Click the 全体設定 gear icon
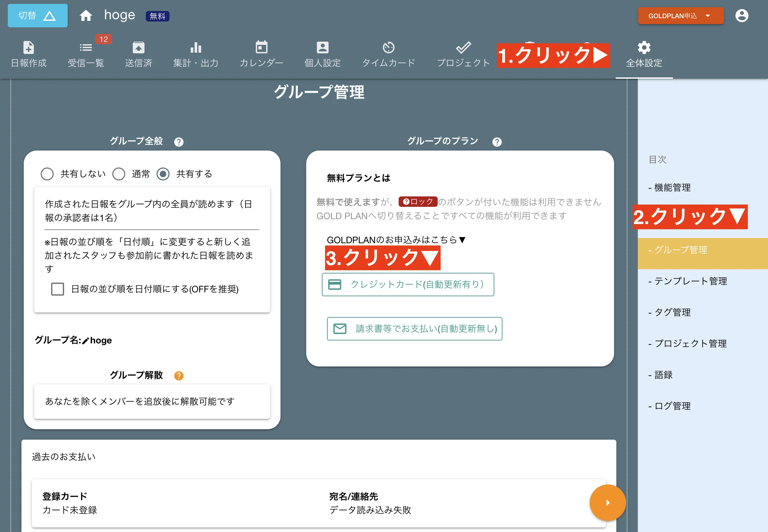Image resolution: width=768 pixels, height=532 pixels. point(644,47)
